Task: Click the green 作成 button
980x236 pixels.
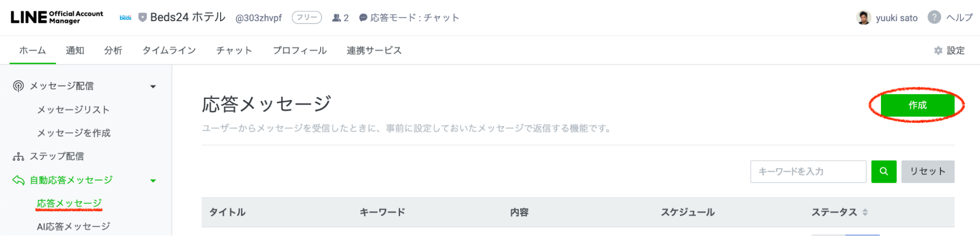Action: click(917, 105)
